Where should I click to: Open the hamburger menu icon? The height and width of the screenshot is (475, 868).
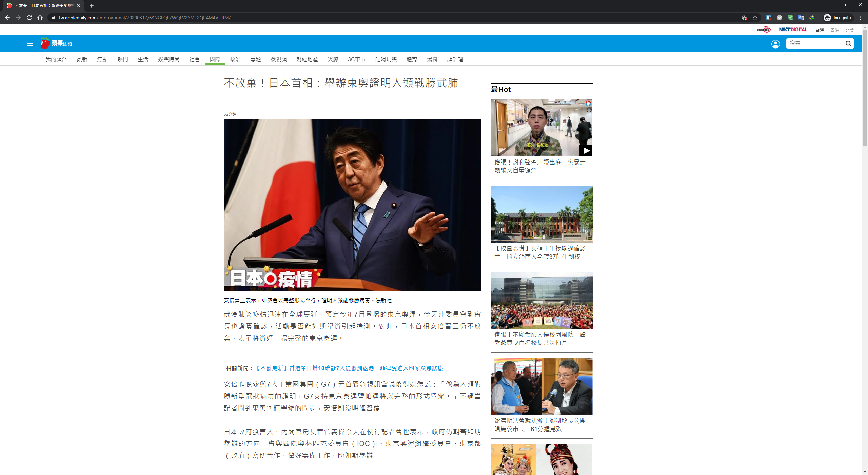click(30, 43)
